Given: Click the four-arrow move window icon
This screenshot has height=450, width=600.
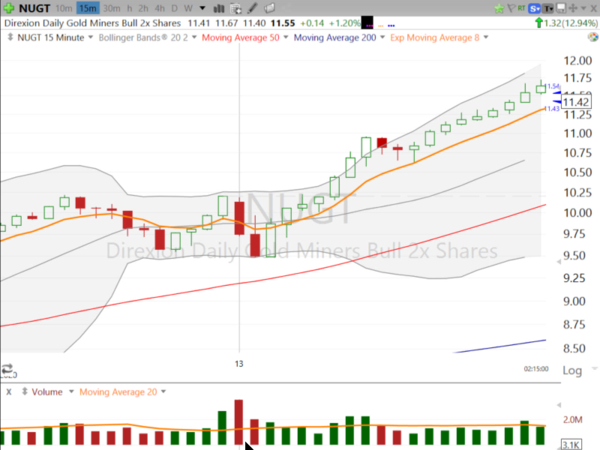Looking at the screenshot, I should pyautogui.click(x=573, y=8).
